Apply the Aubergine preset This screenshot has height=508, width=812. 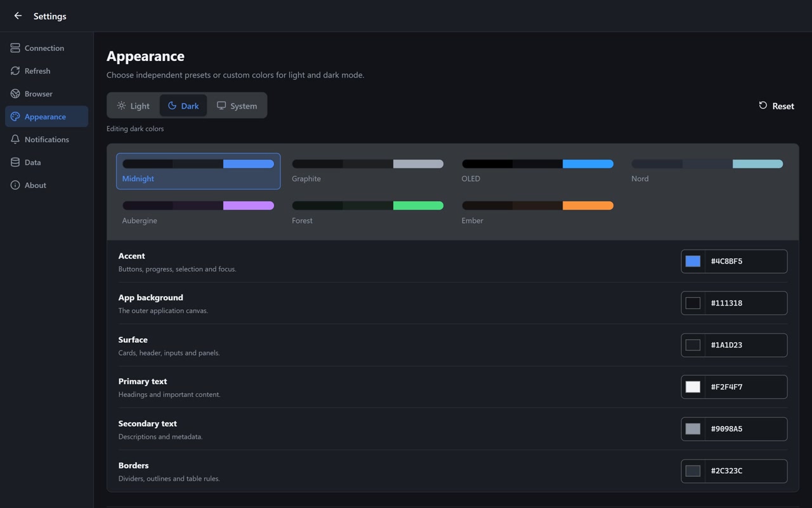coord(198,213)
